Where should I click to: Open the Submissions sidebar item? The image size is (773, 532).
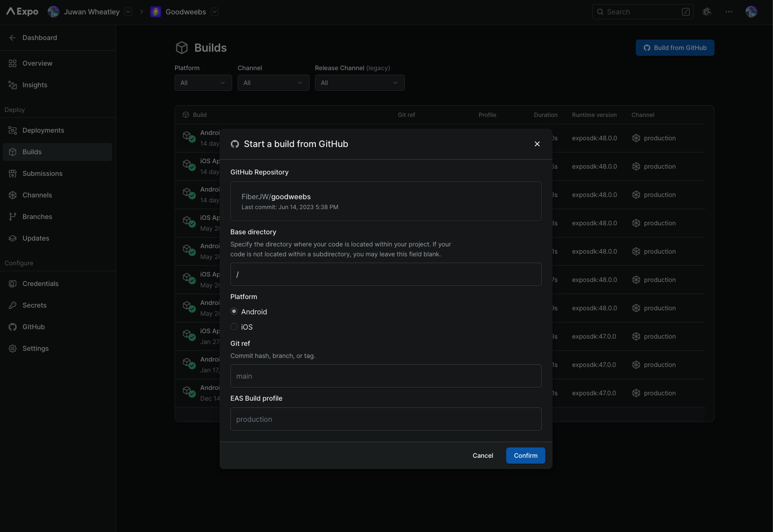coord(58,174)
